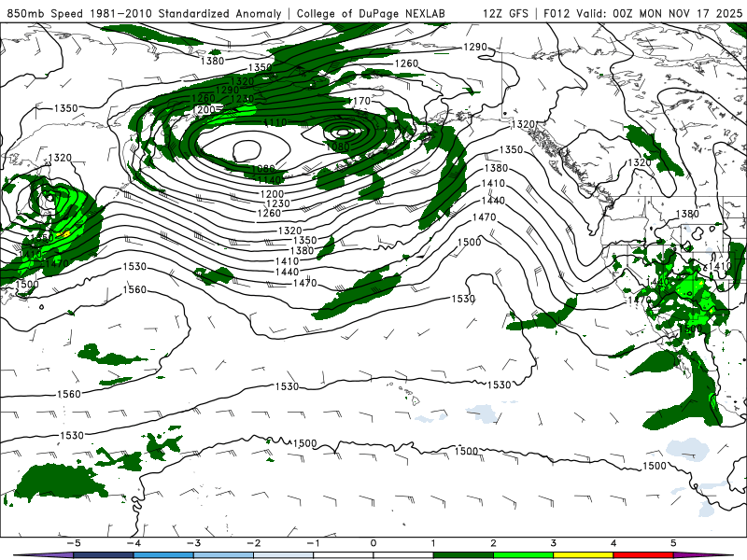
Task: Click the '1140' contour label
Action: pos(269,180)
